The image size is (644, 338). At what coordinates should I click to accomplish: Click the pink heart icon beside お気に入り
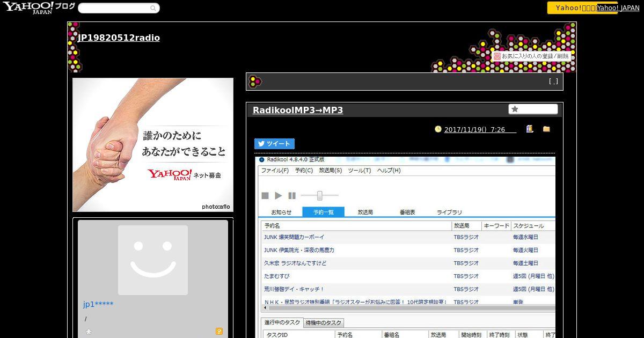tap(497, 56)
